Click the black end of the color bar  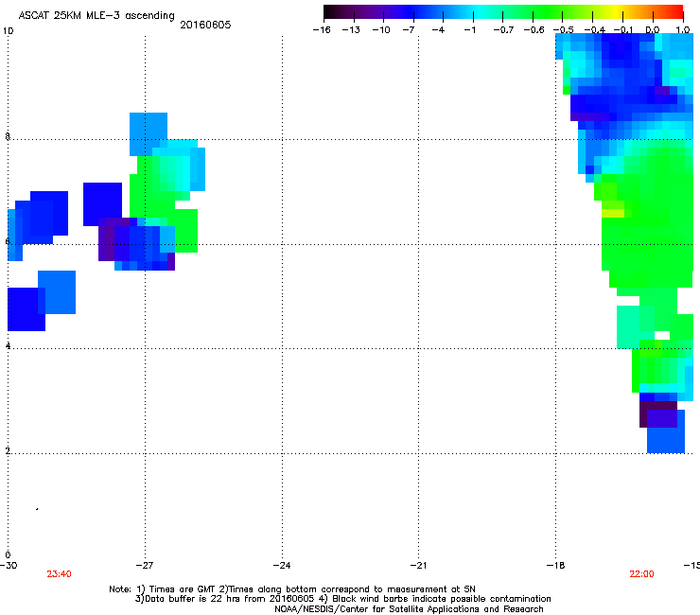click(x=329, y=11)
